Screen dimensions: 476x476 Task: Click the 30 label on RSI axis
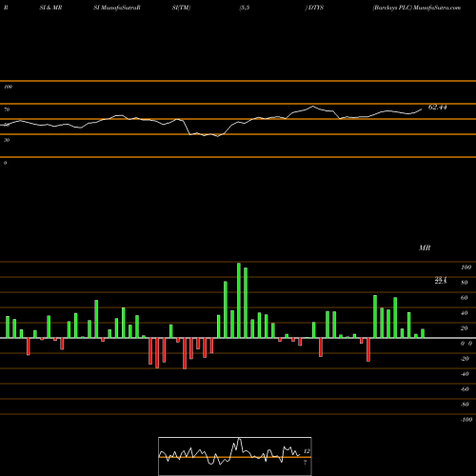pyautogui.click(x=7, y=140)
